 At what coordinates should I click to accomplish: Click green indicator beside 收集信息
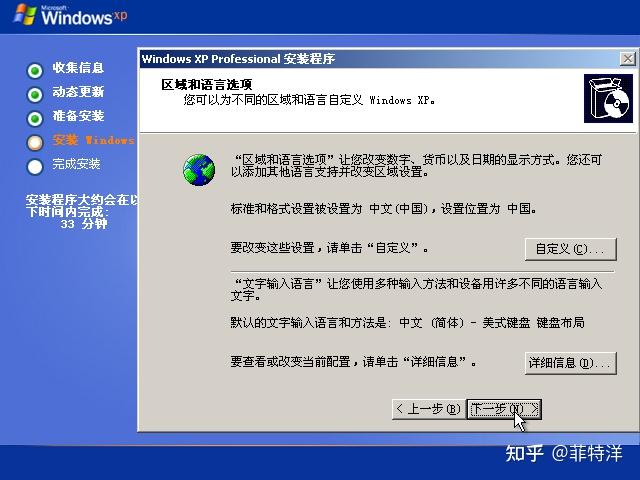(x=35, y=71)
